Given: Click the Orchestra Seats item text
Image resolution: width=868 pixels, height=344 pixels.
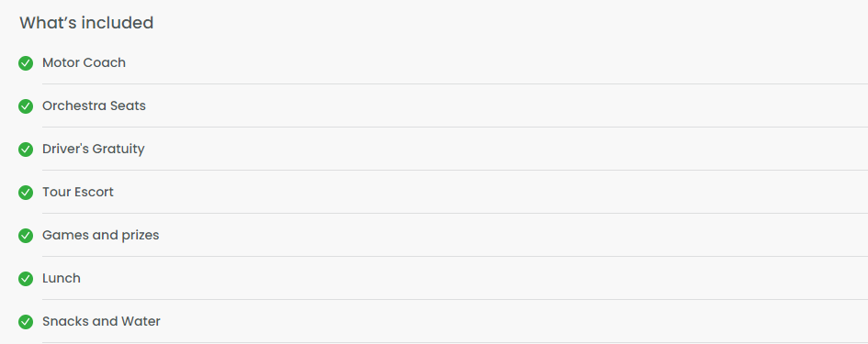Looking at the screenshot, I should [94, 105].
